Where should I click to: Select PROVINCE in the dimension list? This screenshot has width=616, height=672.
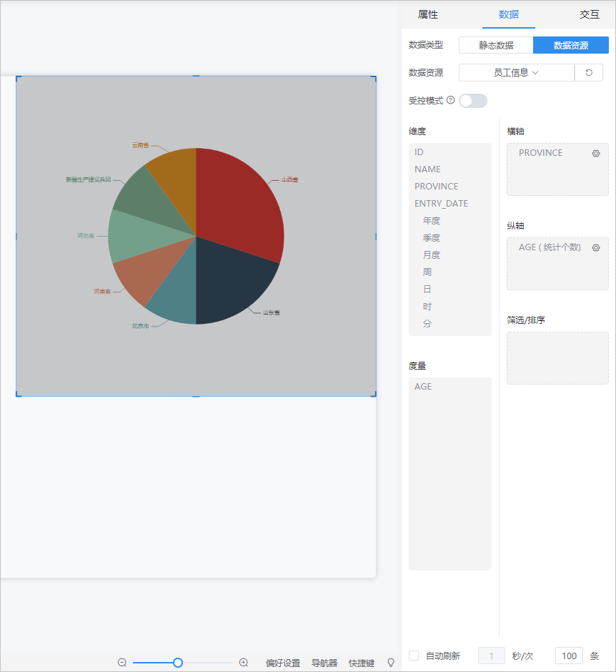436,186
